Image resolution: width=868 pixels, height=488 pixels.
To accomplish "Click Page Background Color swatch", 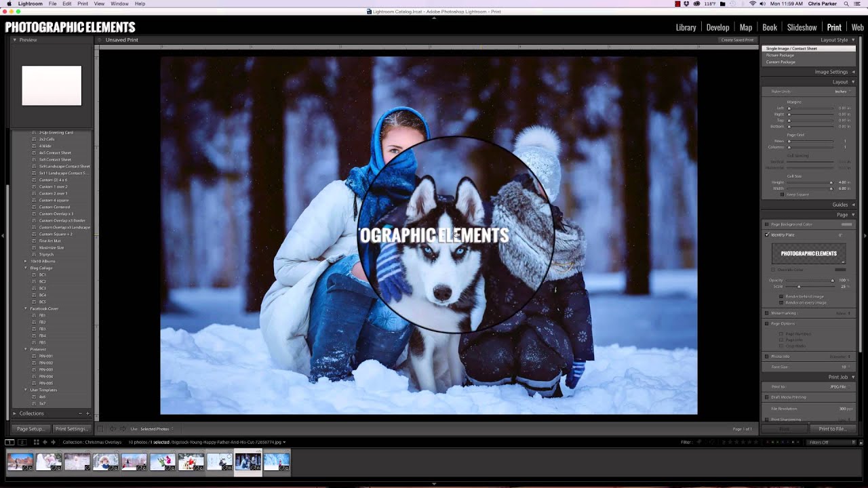I will [846, 224].
